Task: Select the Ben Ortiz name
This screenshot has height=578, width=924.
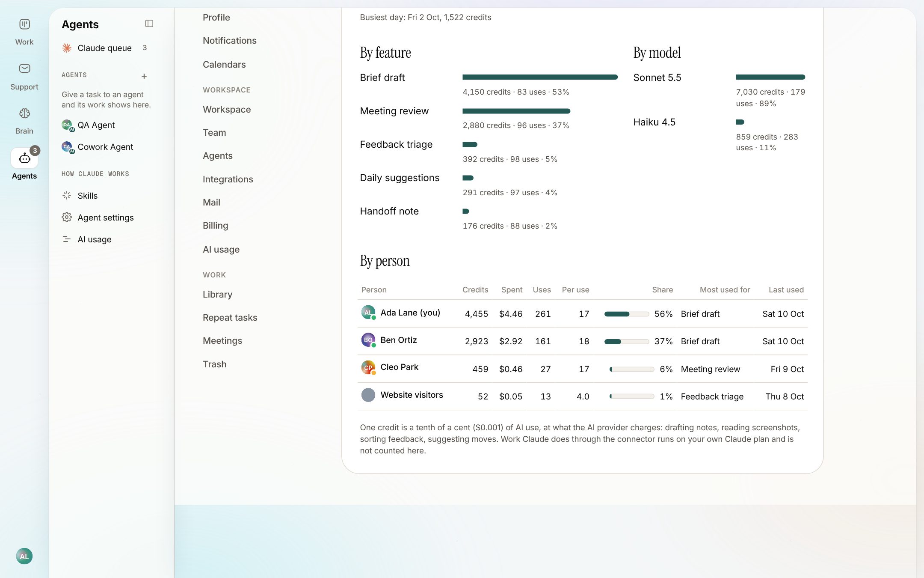Action: tap(399, 340)
